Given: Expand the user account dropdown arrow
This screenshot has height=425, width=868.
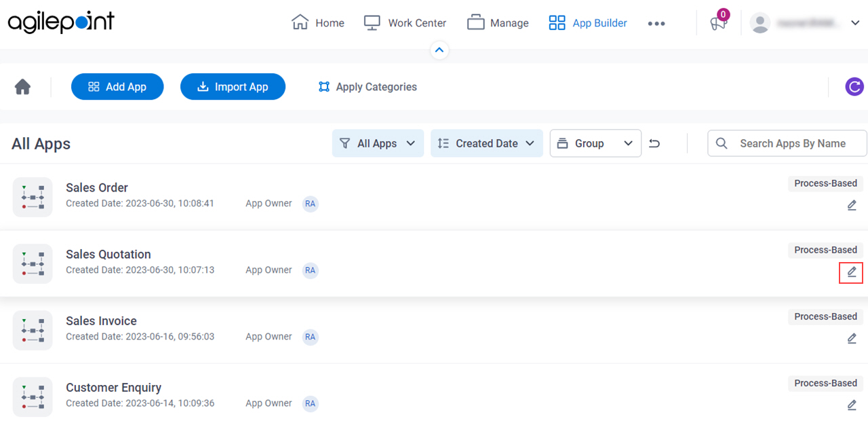Looking at the screenshot, I should pos(854,22).
